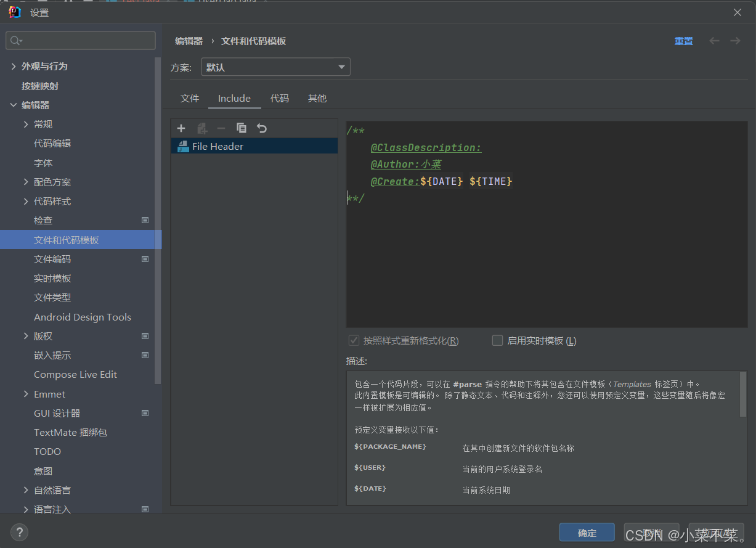Click the project-level marker icon beside 检查
This screenshot has height=548, width=756.
coord(145,220)
